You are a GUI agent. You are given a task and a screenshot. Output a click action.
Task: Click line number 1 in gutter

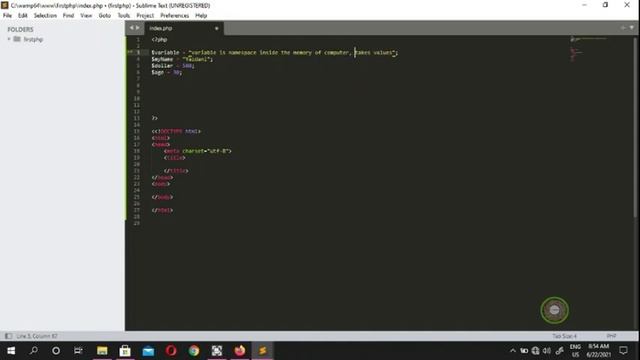pyautogui.click(x=138, y=40)
